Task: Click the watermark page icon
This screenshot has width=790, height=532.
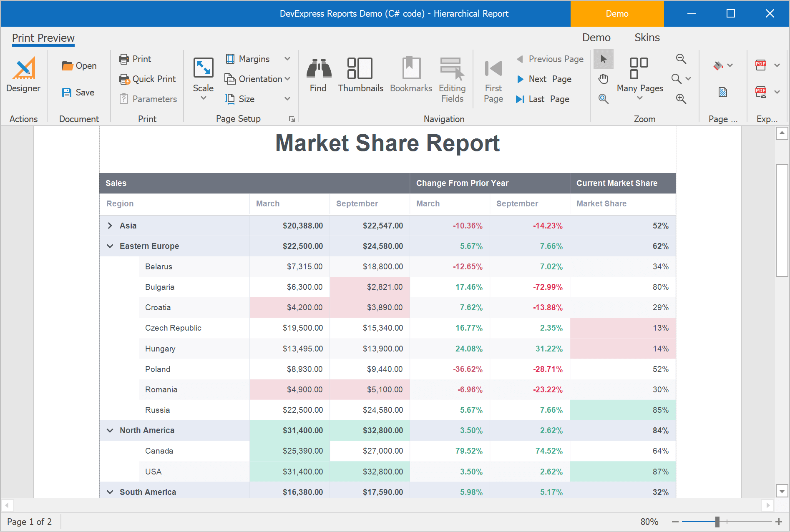Action: (x=722, y=92)
